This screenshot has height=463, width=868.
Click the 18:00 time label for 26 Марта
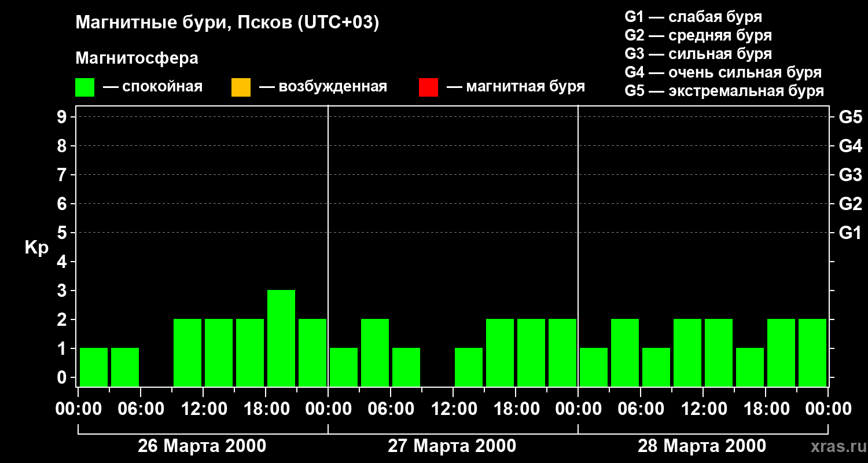pyautogui.click(x=266, y=409)
